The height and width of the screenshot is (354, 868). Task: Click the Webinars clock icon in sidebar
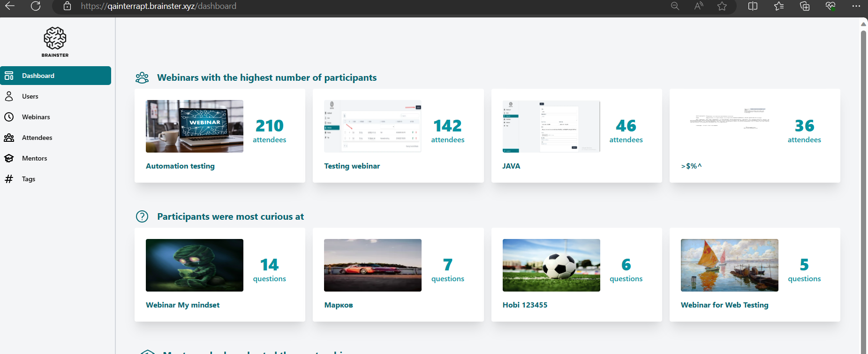click(x=9, y=117)
